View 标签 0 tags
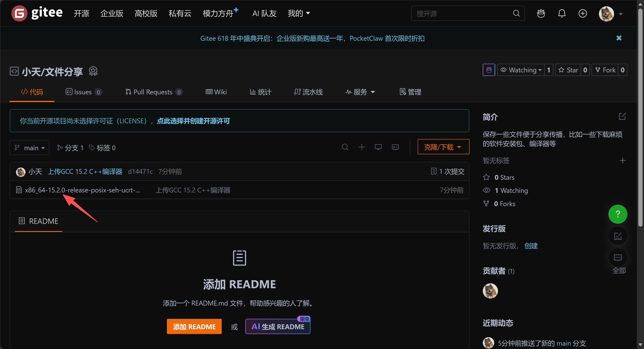The image size is (644, 349). pos(102,148)
